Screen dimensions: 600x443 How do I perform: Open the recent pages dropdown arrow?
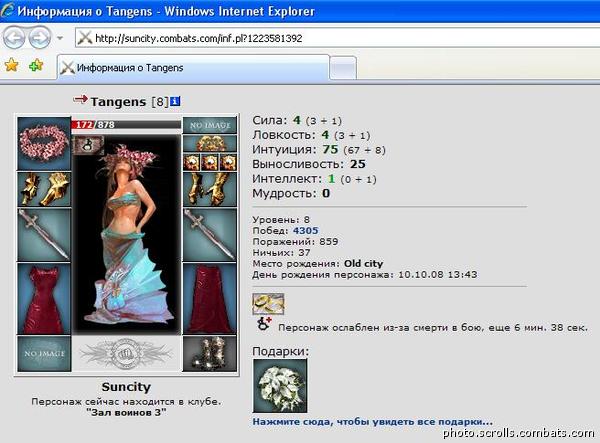(x=60, y=38)
